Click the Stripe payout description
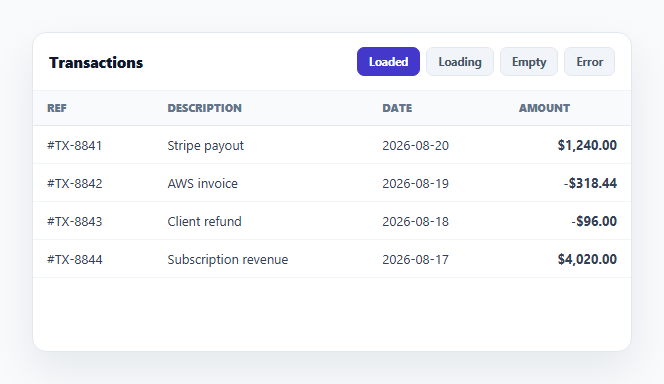The width and height of the screenshot is (664, 384). (205, 146)
